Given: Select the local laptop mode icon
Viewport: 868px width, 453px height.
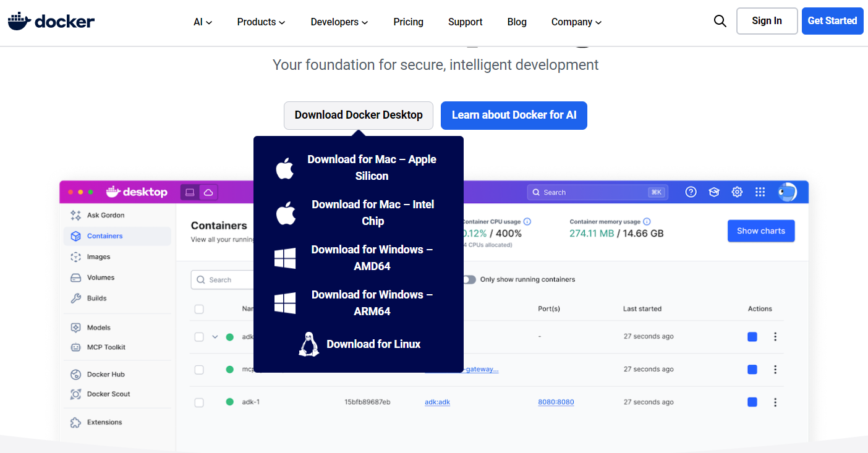Looking at the screenshot, I should pyautogui.click(x=190, y=192).
